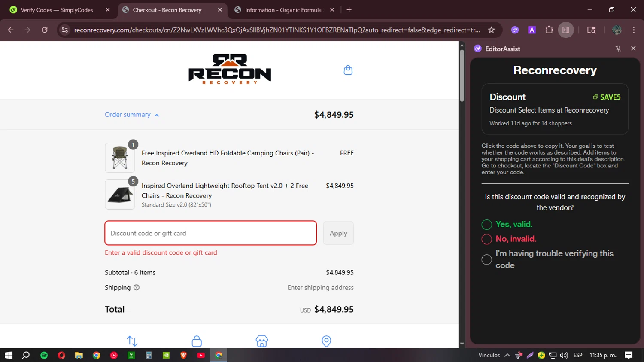Open Opera browser from the taskbar

point(61,355)
